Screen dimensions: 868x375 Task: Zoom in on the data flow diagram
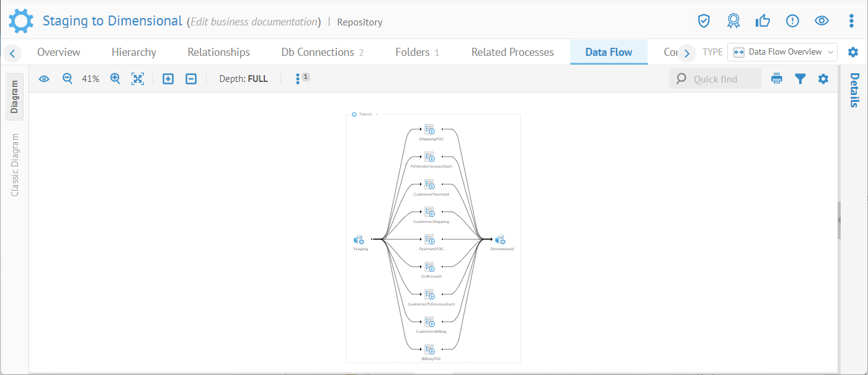click(115, 79)
